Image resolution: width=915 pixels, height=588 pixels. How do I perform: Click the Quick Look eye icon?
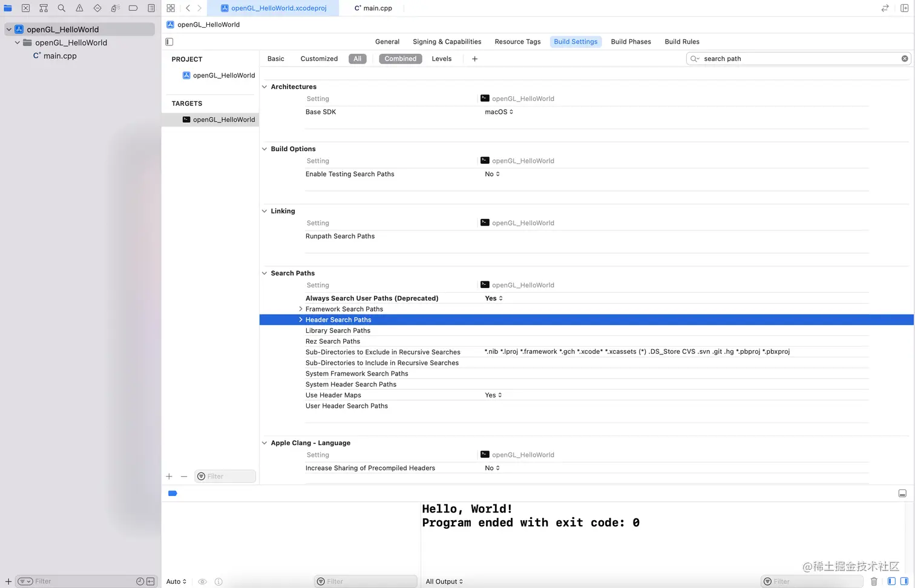pos(203,582)
